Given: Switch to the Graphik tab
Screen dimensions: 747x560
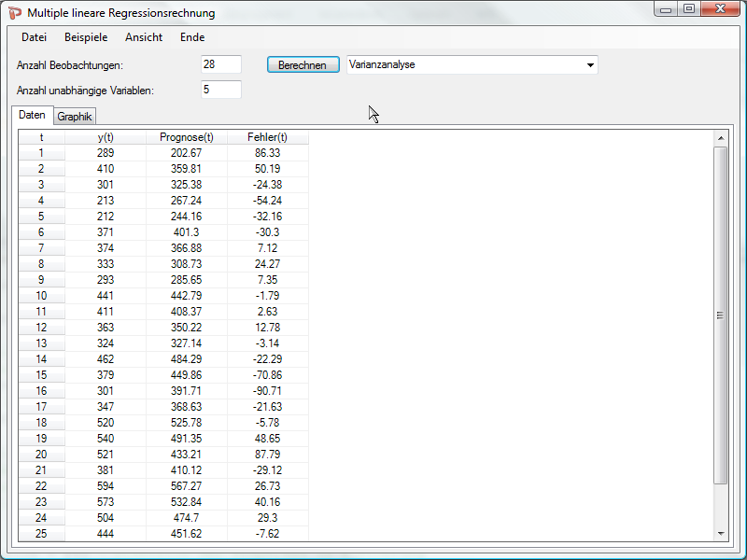Looking at the screenshot, I should click(74, 117).
